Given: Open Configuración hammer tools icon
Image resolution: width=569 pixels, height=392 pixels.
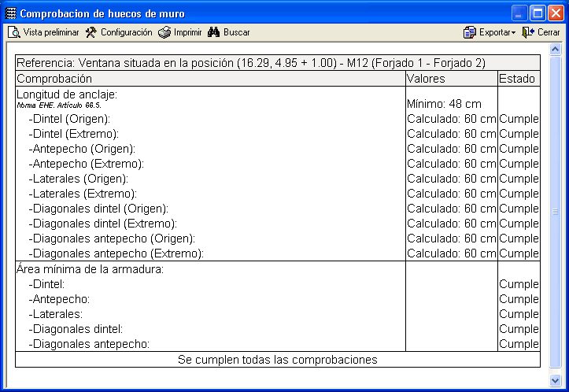Looking at the screenshot, I should pyautogui.click(x=91, y=32).
